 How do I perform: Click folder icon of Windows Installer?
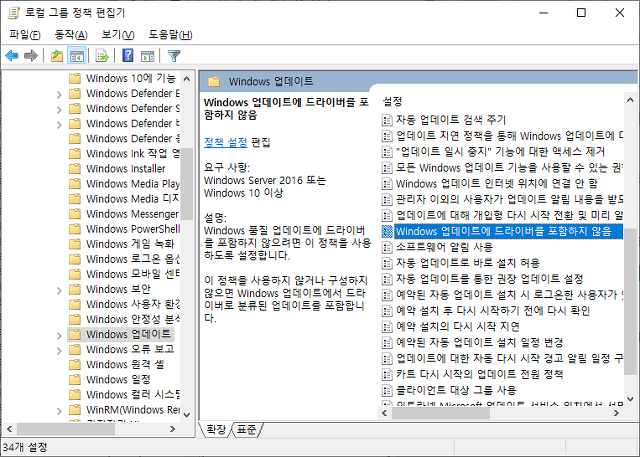coord(75,169)
